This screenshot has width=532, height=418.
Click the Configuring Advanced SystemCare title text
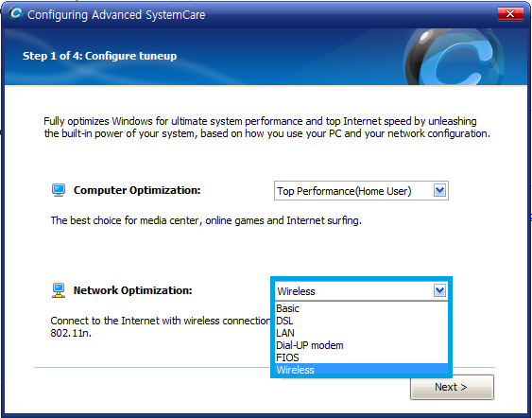point(116,15)
